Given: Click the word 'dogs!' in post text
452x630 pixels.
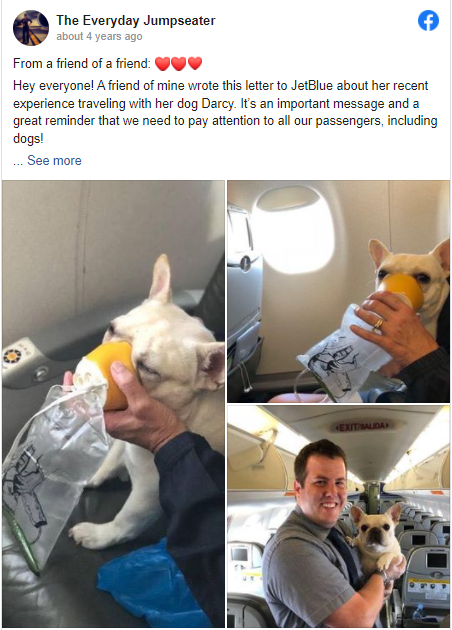Looking at the screenshot, I should (x=28, y=139).
